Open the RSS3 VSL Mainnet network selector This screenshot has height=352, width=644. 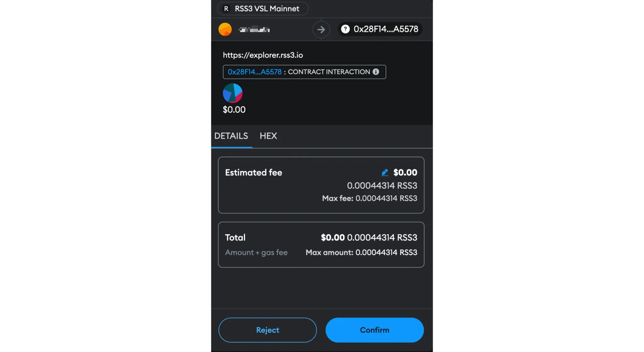[263, 9]
